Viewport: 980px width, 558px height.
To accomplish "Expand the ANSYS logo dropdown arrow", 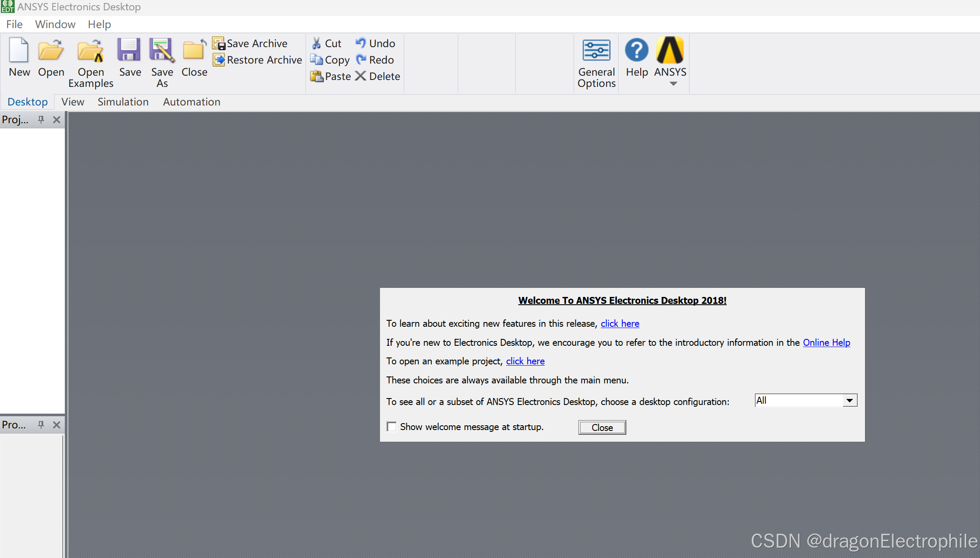I will 673,84.
